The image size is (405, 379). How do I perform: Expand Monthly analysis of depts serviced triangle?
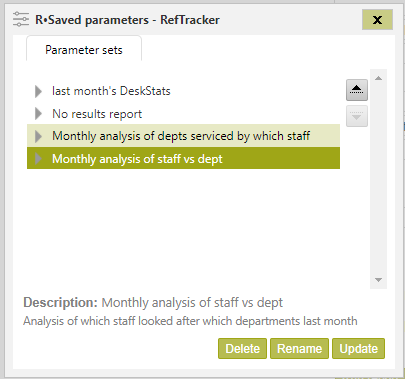pos(38,136)
